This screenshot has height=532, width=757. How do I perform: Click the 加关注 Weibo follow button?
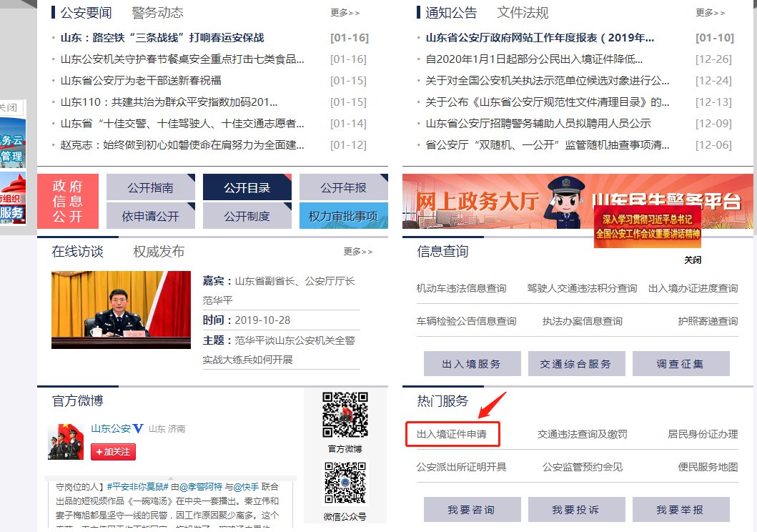tap(113, 452)
